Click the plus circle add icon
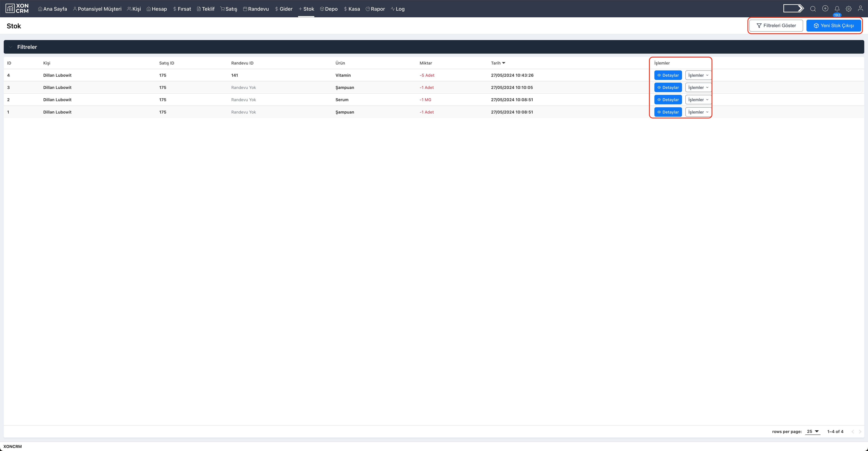 pos(825,8)
